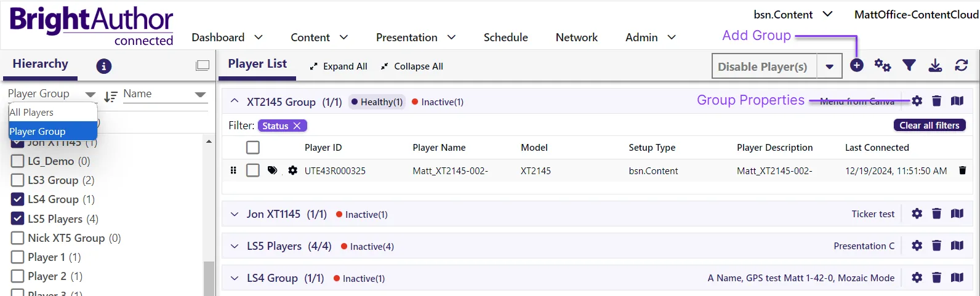Open map icon for LS5 Players group
Screen dimensions: 980x296
[x=957, y=246]
